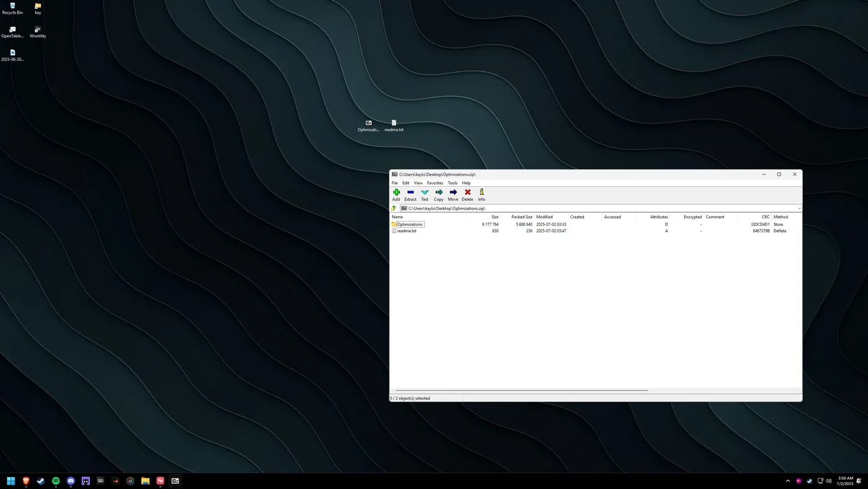
Task: Select readme.txt file on the desktop
Action: click(x=394, y=126)
